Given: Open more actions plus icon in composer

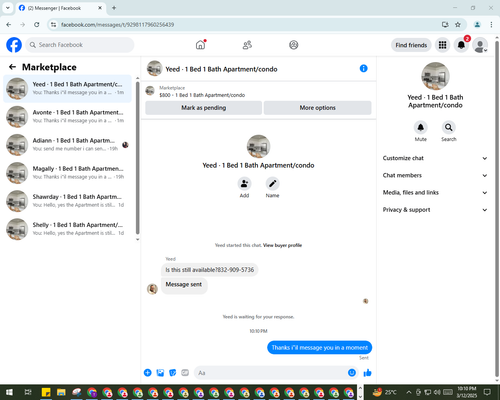Looking at the screenshot, I should pos(148,373).
